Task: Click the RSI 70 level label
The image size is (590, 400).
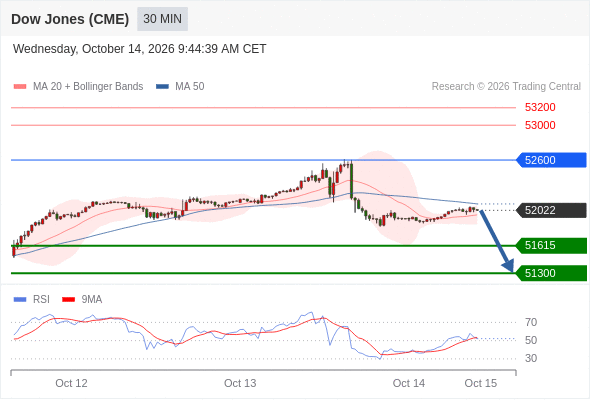Action: point(531,322)
